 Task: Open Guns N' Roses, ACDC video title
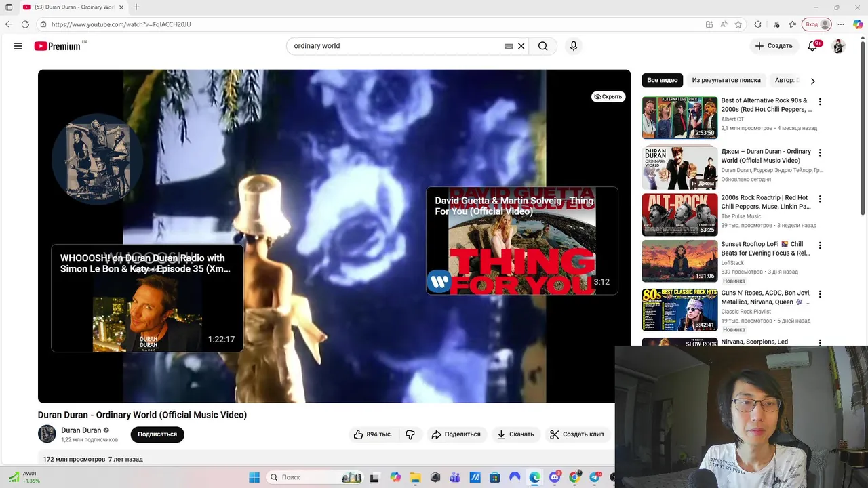click(x=766, y=298)
